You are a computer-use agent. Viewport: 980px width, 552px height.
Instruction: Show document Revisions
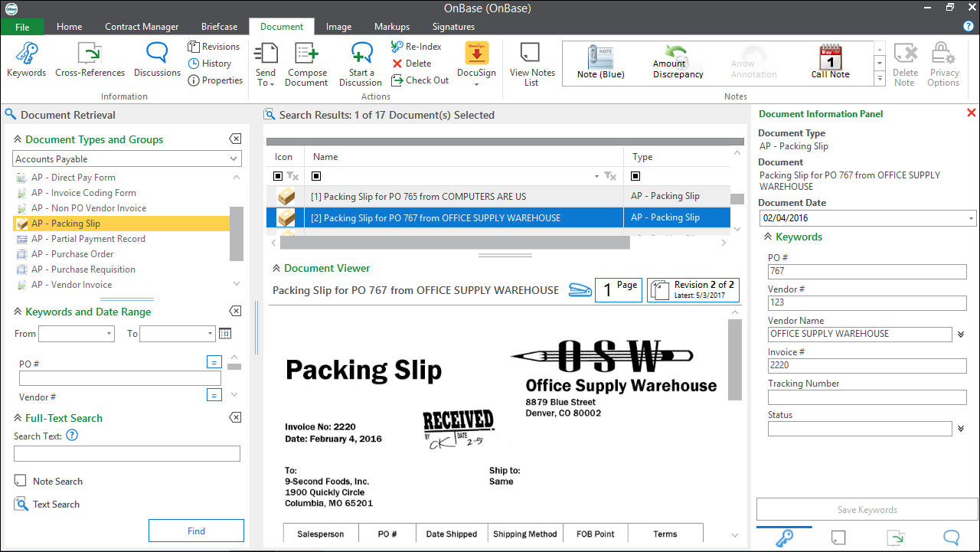pyautogui.click(x=214, y=47)
